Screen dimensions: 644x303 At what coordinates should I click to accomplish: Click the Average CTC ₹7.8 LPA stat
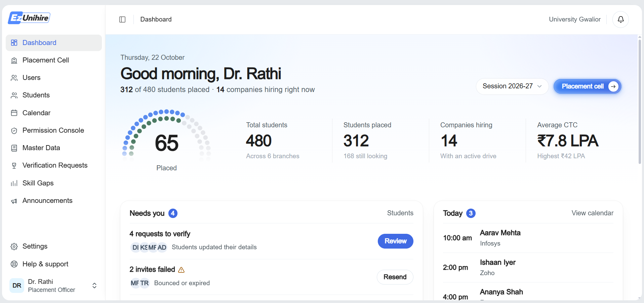(568, 140)
